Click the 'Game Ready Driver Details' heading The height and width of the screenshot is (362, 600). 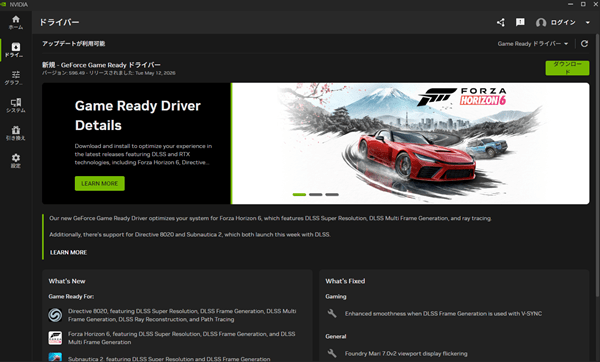pyautogui.click(x=138, y=116)
